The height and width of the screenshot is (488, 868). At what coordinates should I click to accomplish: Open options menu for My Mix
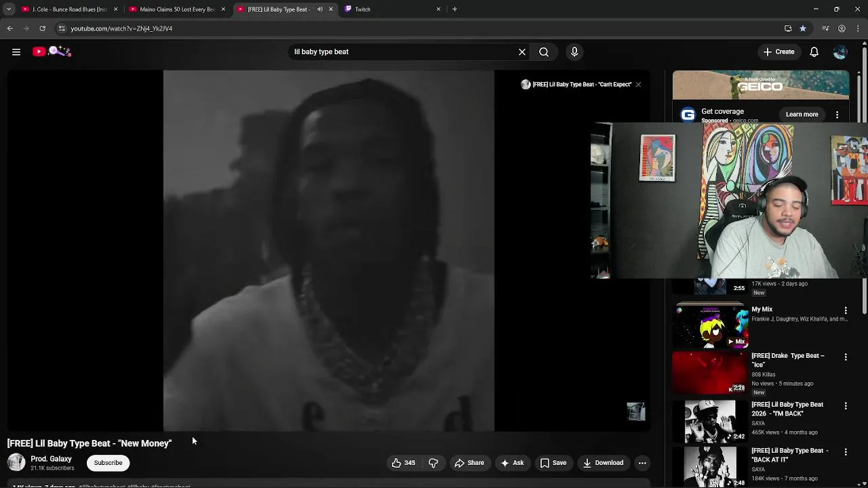pos(846,310)
